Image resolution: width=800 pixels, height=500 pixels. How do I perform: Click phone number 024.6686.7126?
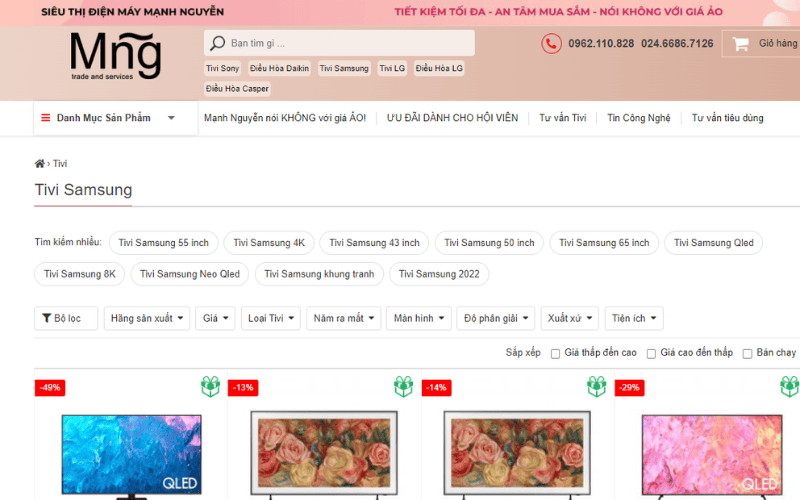point(677,44)
